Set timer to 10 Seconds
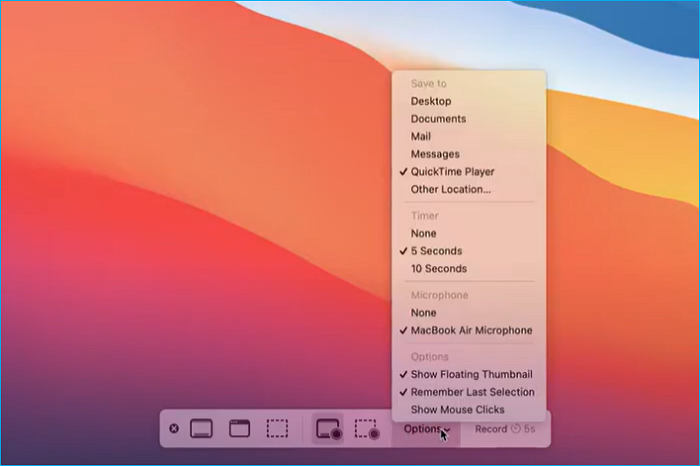Image resolution: width=700 pixels, height=466 pixels. 438,268
